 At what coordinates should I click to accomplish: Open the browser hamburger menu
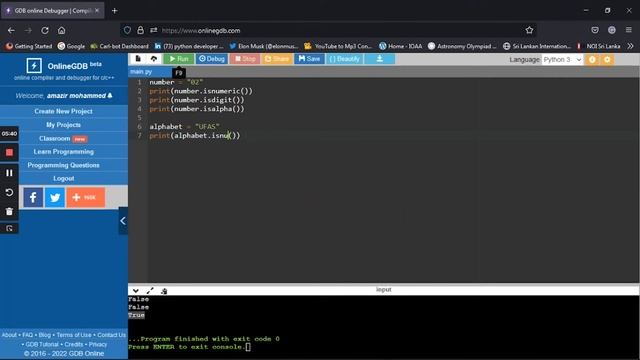tap(629, 30)
